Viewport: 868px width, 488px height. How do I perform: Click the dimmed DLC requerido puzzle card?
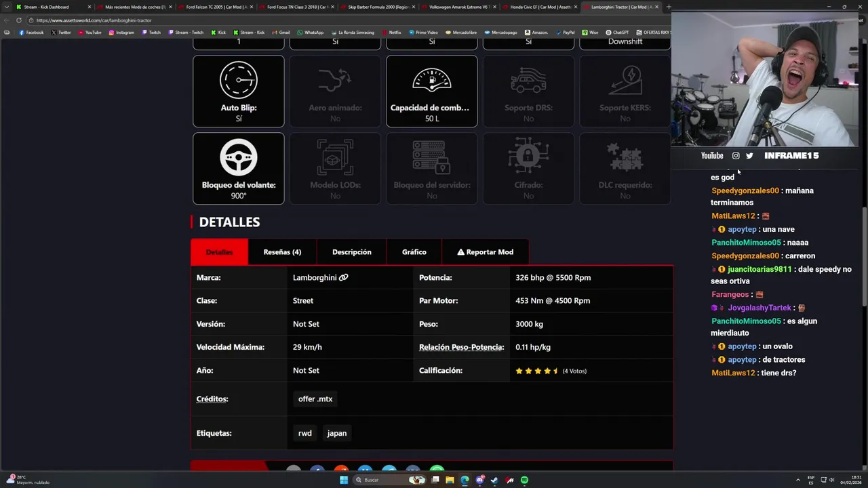coord(625,169)
